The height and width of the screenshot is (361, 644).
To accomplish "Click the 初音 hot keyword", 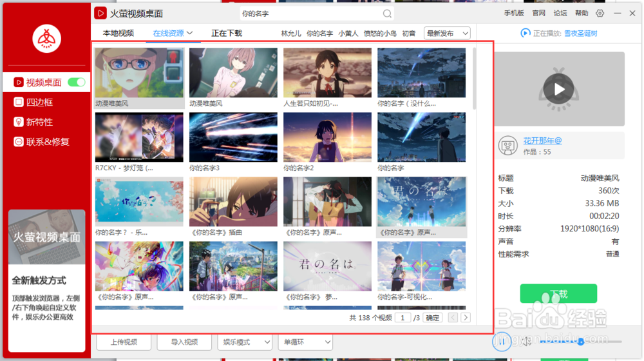I will click(409, 34).
